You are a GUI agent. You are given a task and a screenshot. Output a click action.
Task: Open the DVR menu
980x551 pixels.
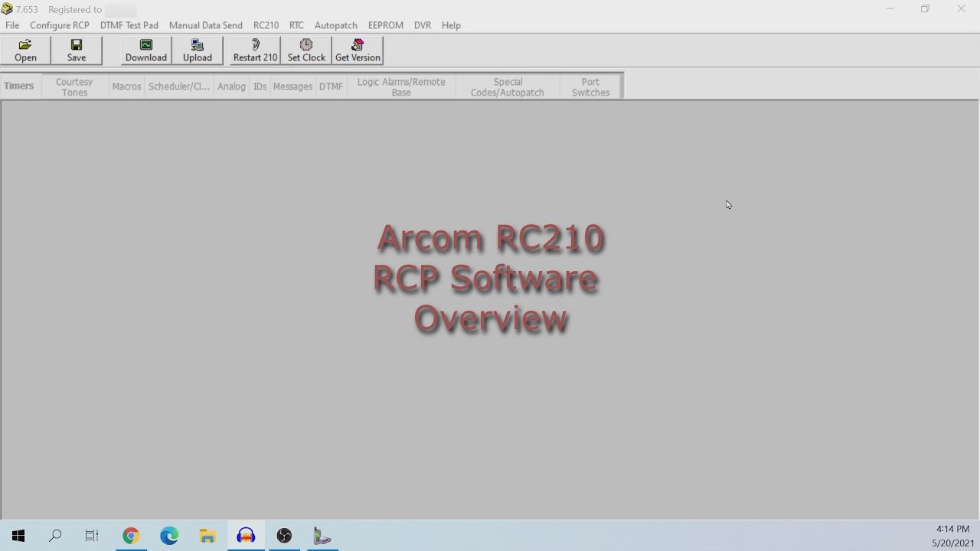click(x=423, y=25)
